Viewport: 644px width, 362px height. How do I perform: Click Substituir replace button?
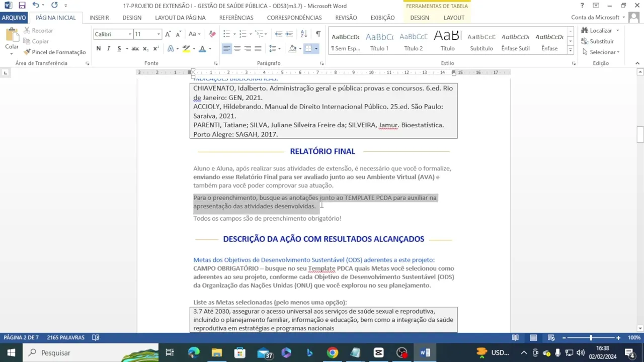click(x=597, y=41)
